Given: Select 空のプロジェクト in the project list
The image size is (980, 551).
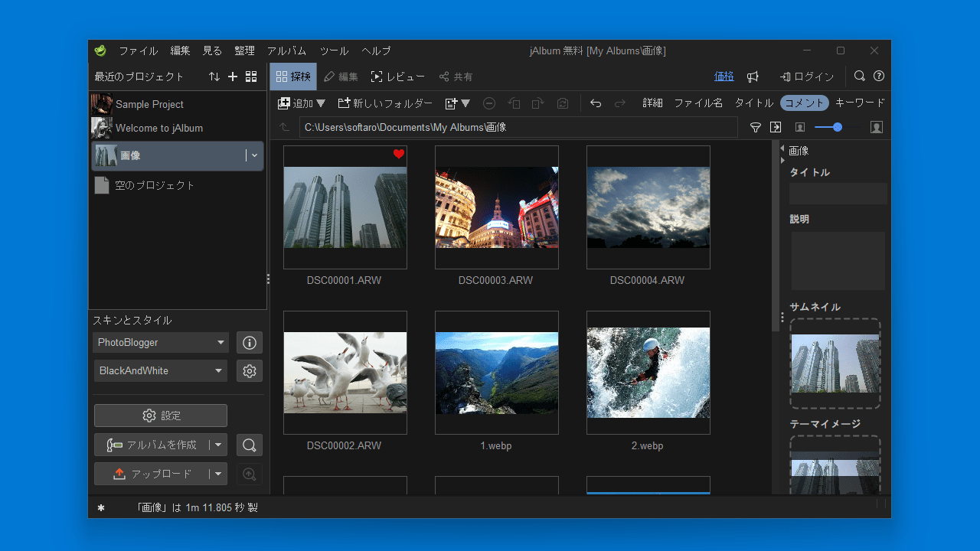Looking at the screenshot, I should point(178,185).
